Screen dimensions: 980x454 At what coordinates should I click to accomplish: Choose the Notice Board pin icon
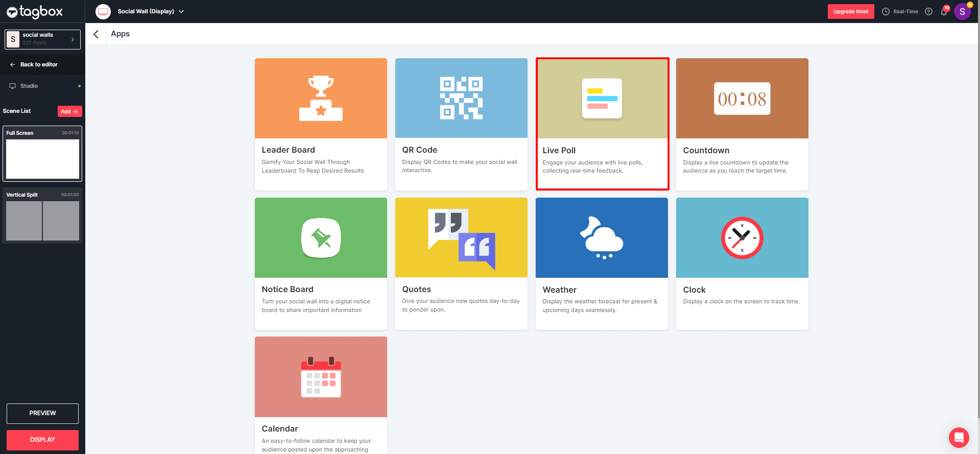321,238
